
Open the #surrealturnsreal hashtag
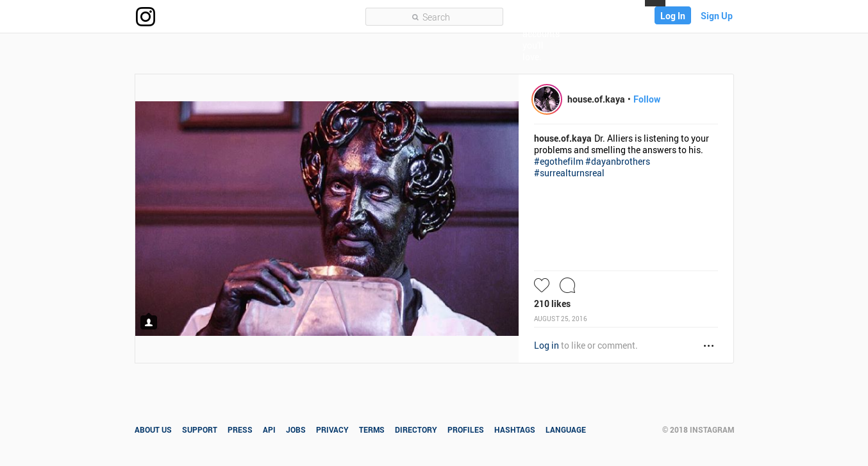569,173
